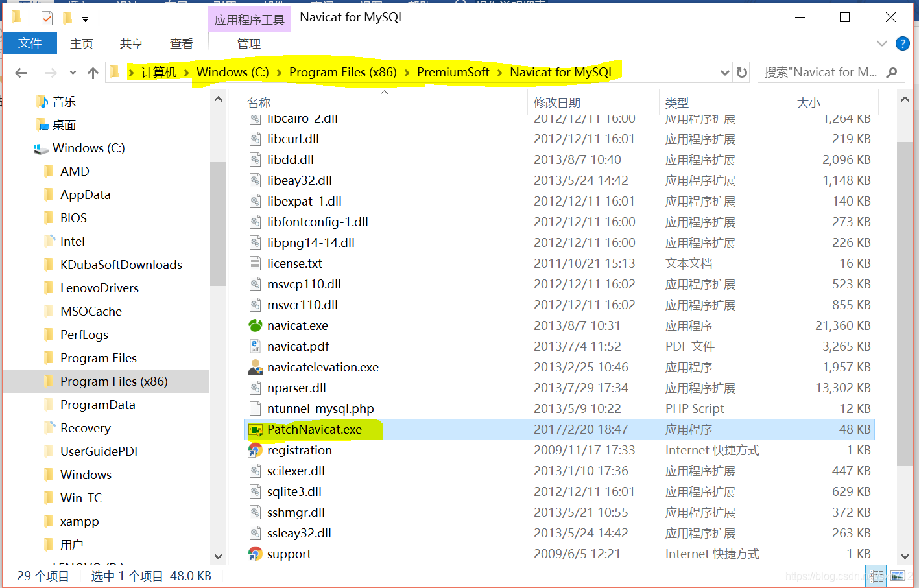The height and width of the screenshot is (588, 919).
Task: Click the license.txt document icon
Action: [x=256, y=263]
